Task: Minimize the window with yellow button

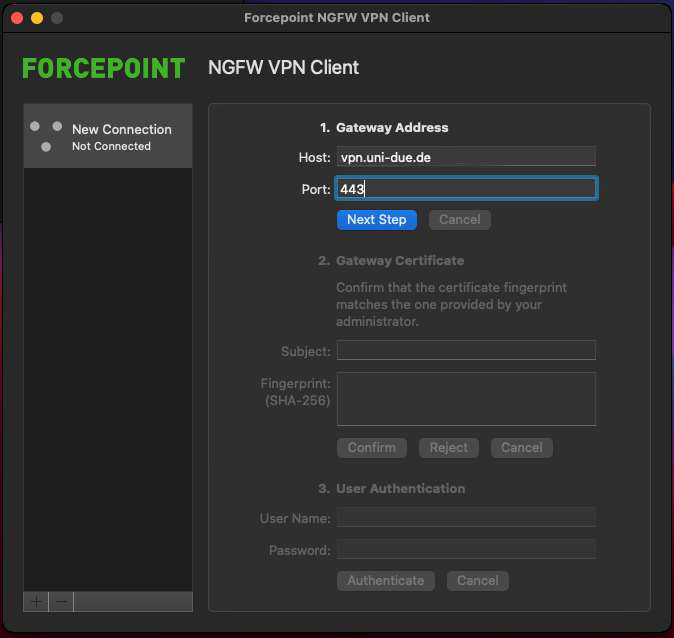Action: coord(37,18)
